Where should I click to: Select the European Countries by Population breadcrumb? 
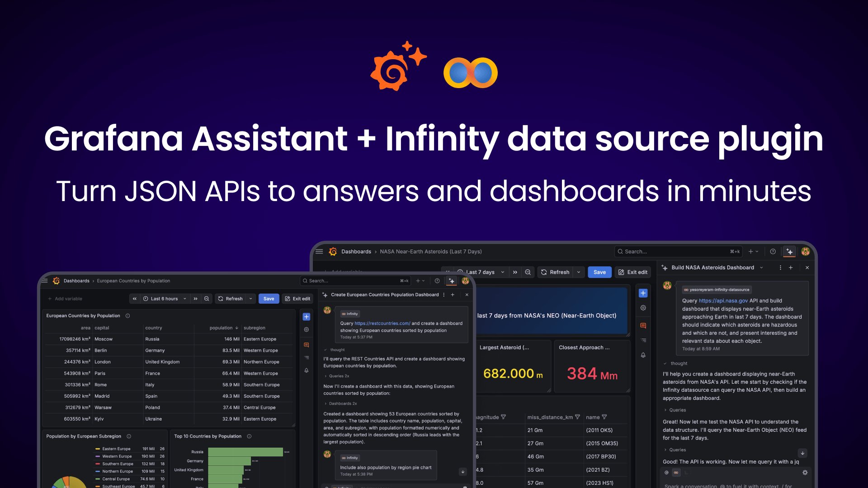[x=133, y=281]
